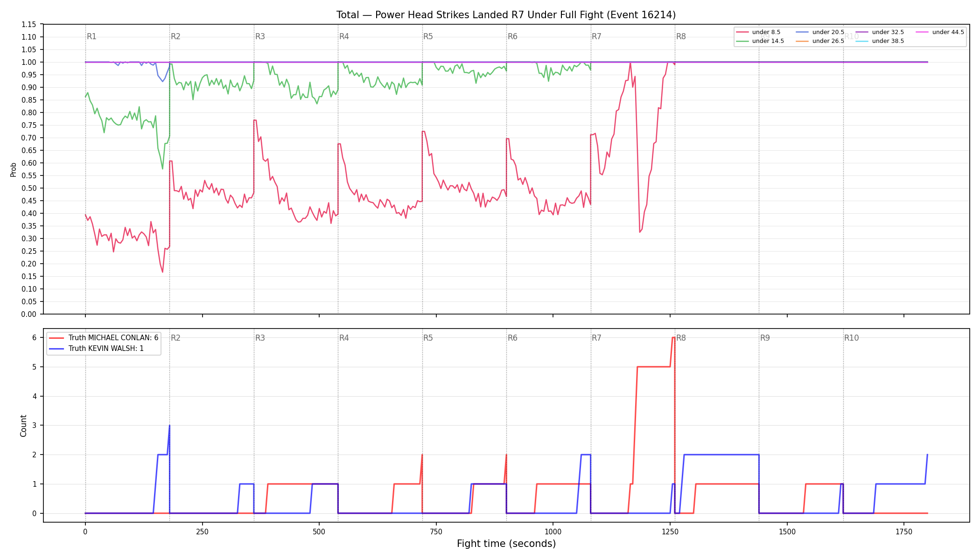980x560 pixels.
Task: Click the 1.15 tick on the Prob axis
Action: click(29, 24)
